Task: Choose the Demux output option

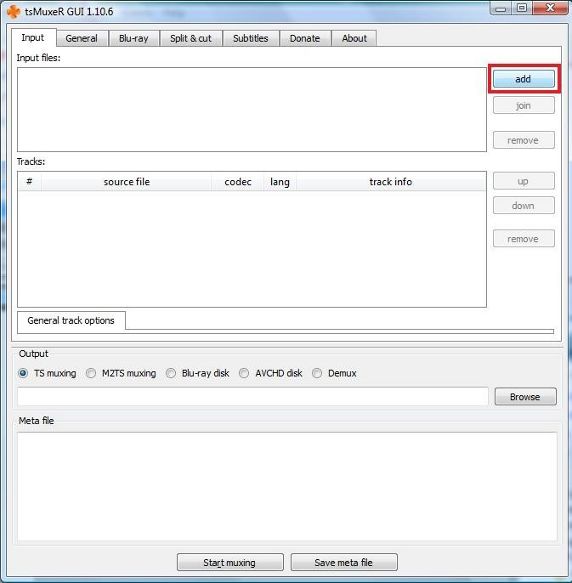Action: 317,373
